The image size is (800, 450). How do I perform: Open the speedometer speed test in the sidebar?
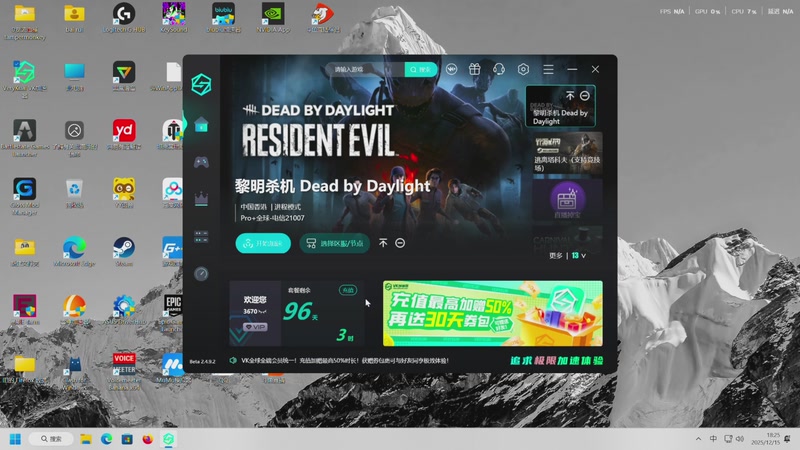pos(201,274)
